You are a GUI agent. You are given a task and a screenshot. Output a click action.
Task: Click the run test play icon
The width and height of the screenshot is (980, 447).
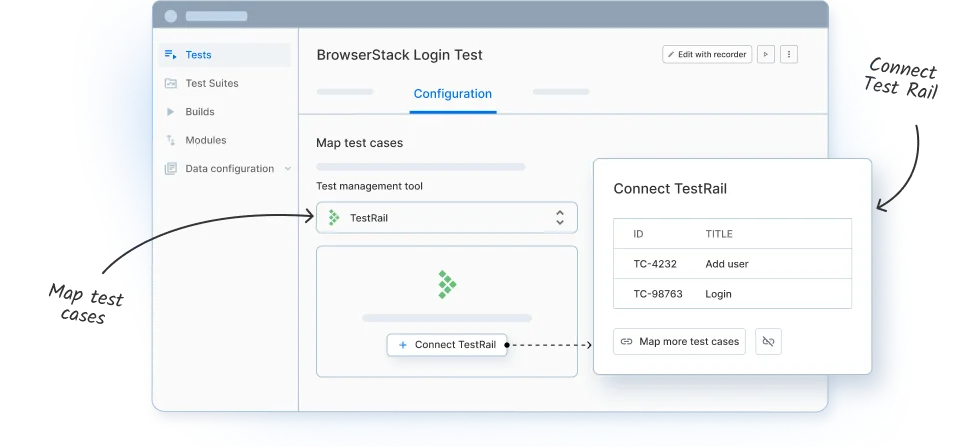[766, 55]
